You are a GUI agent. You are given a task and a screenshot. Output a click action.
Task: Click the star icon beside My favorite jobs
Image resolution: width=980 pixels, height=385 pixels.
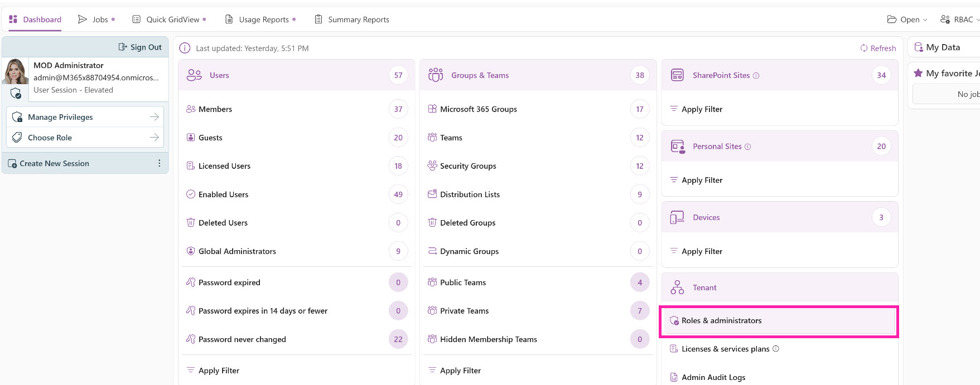918,73
